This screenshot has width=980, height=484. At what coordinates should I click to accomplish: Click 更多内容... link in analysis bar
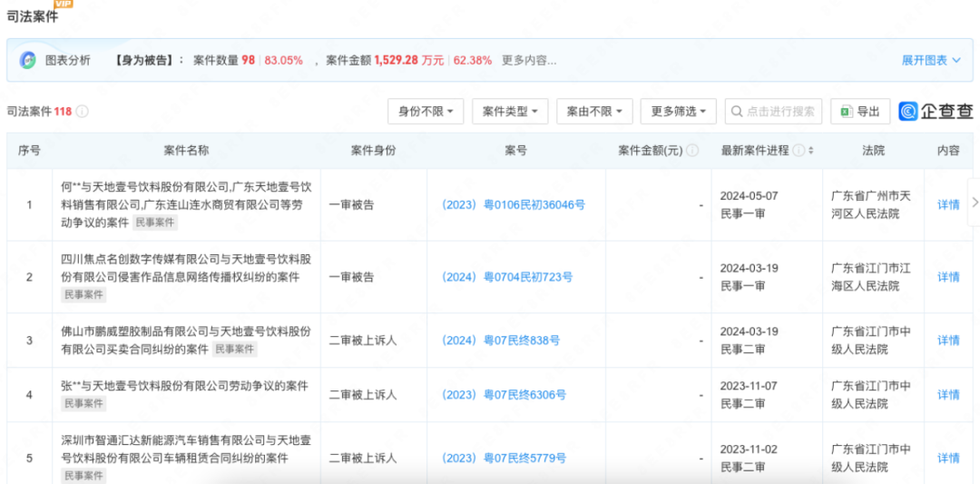pos(529,61)
